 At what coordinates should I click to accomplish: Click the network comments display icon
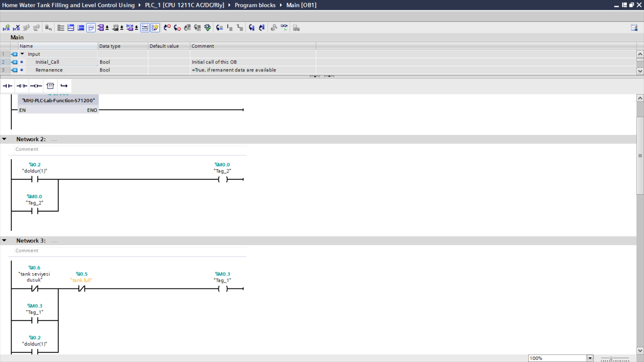tap(130, 28)
